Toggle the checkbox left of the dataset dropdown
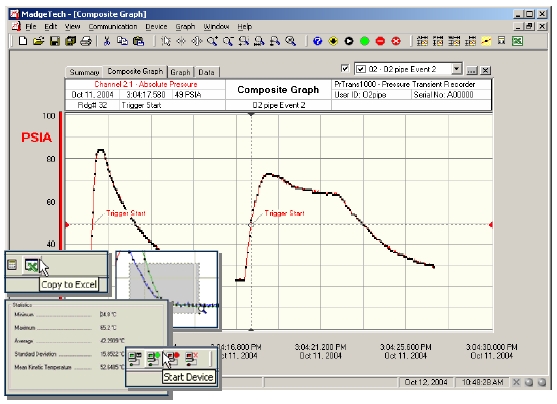 pyautogui.click(x=345, y=68)
